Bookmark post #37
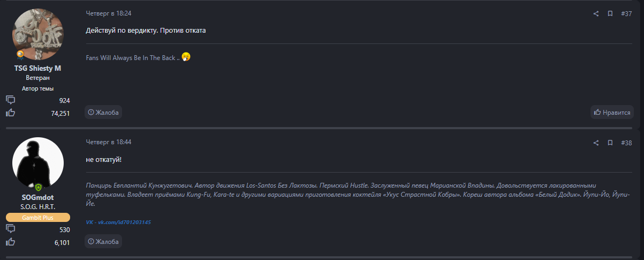Viewport: 644px width, 260px height. click(x=610, y=14)
